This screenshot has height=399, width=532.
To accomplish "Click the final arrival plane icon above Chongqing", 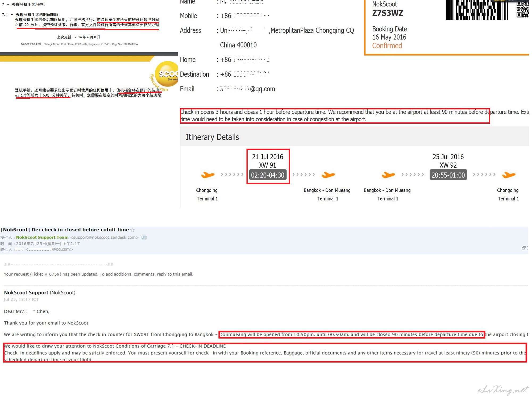I will (509, 175).
